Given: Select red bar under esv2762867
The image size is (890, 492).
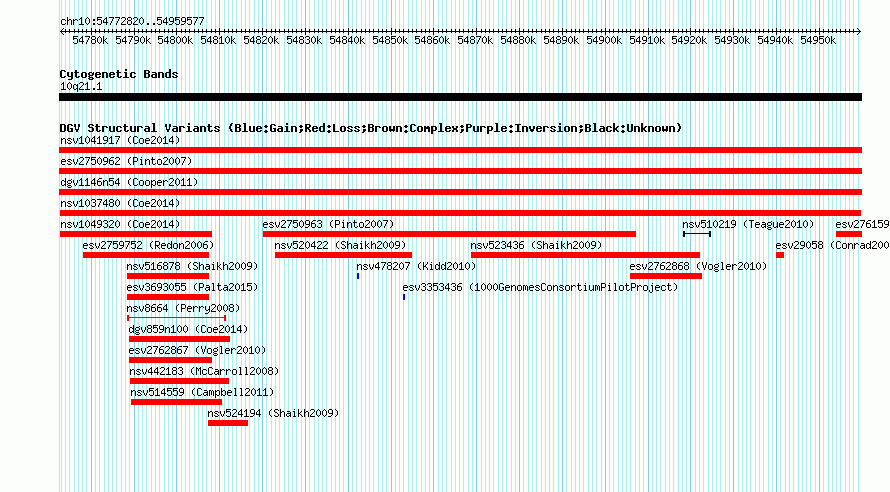Looking at the screenshot, I should [x=170, y=360].
